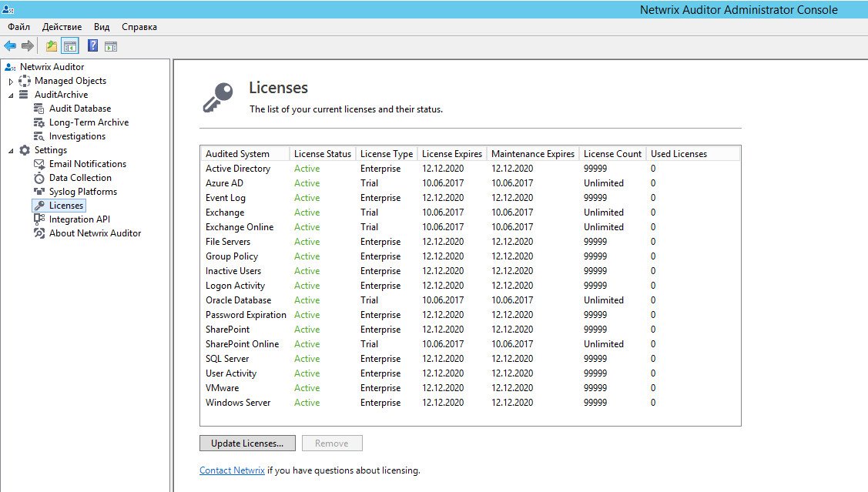Click the Forward arrow toolbar icon

[28, 46]
